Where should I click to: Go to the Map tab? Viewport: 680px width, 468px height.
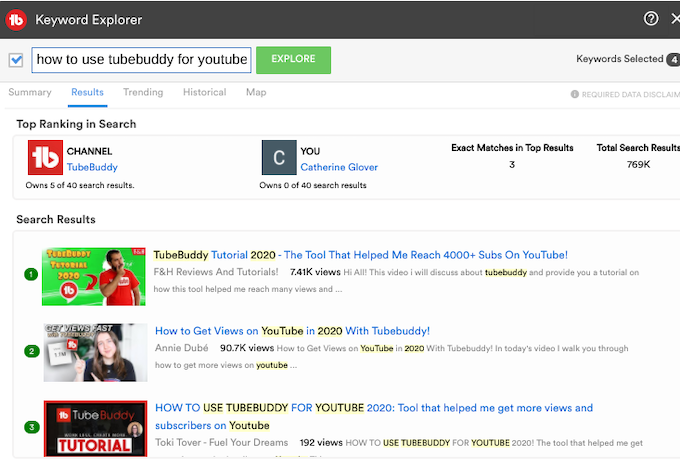click(256, 93)
